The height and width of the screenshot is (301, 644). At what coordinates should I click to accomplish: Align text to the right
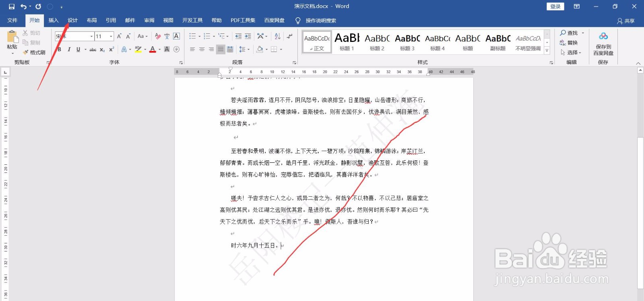[211, 50]
